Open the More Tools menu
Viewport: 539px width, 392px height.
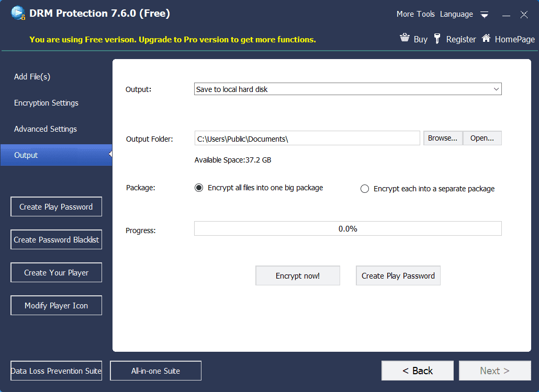coord(416,14)
